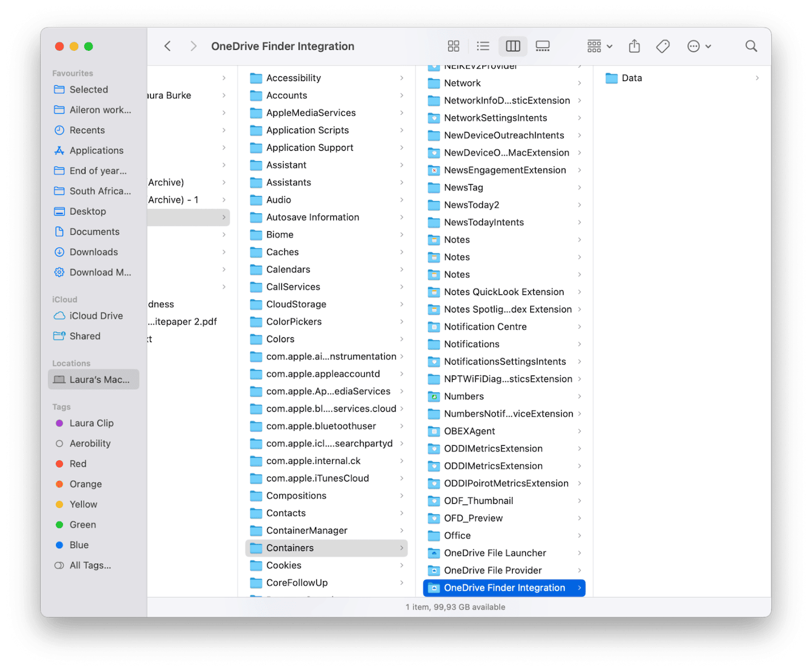Viewport: 812px width, 671px height.
Task: Select Applications in the sidebar
Action: click(95, 150)
